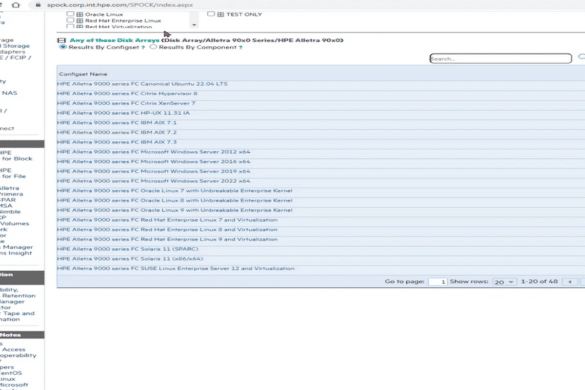Open FC Citrix Hypervisor 8 configset
The height and width of the screenshot is (390, 585).
tap(127, 94)
